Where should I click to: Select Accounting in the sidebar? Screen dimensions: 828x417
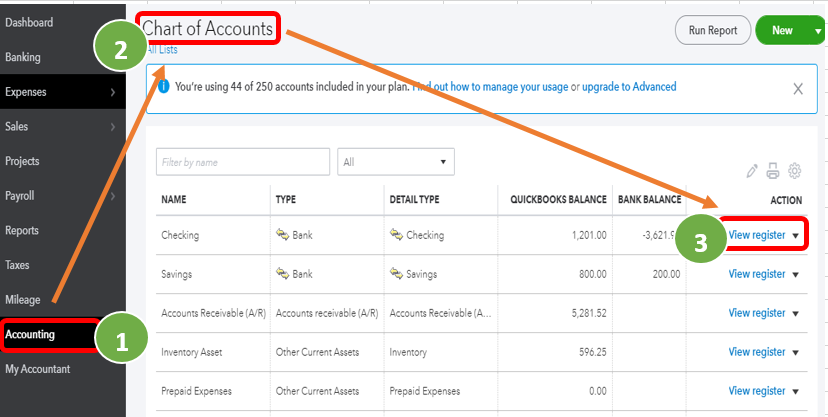30,334
